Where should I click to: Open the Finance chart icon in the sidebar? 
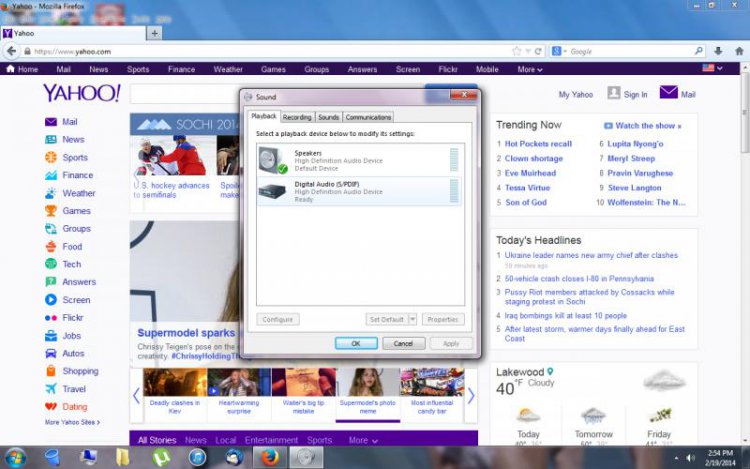[x=51, y=175]
